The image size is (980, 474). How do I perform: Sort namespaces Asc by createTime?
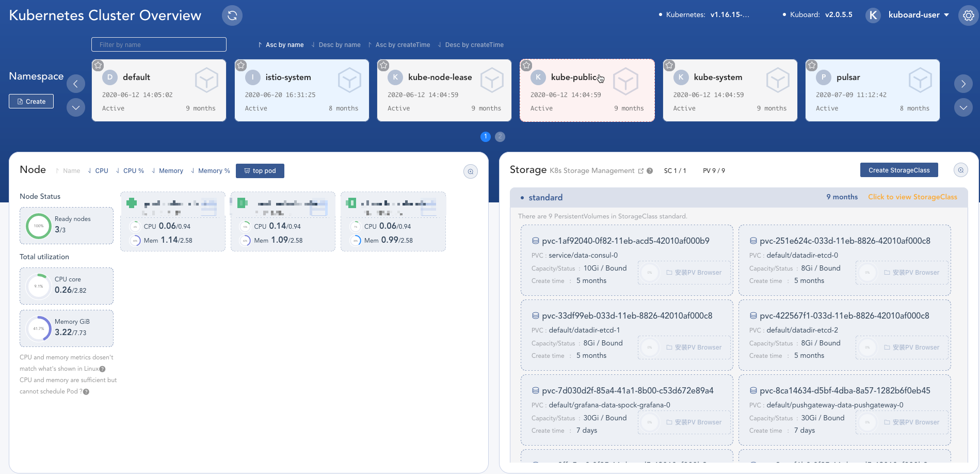click(x=399, y=45)
